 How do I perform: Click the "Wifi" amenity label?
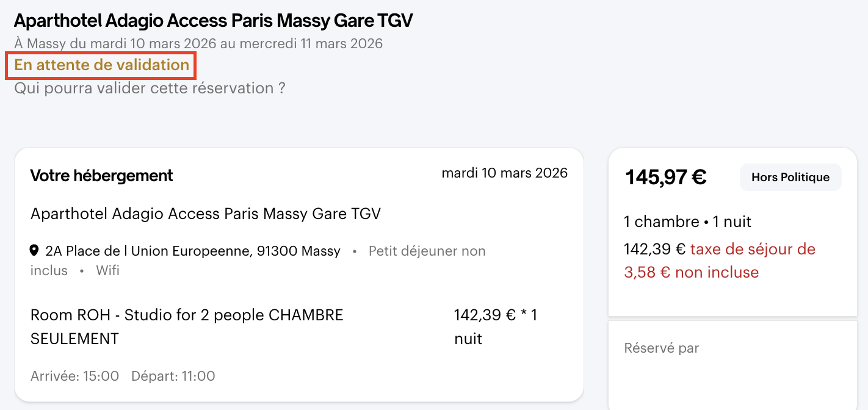107,270
